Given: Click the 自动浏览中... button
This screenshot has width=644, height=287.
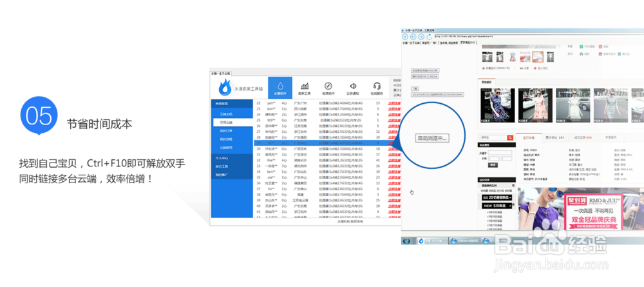Looking at the screenshot, I should point(432,138).
